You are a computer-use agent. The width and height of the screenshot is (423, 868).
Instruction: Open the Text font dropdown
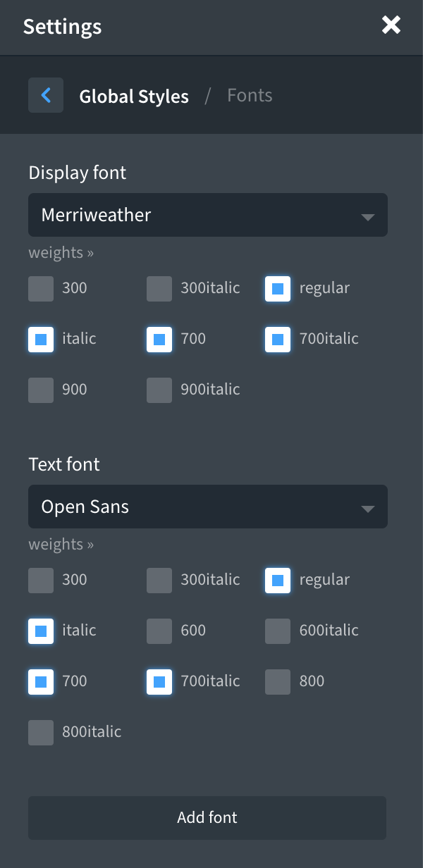coord(208,507)
